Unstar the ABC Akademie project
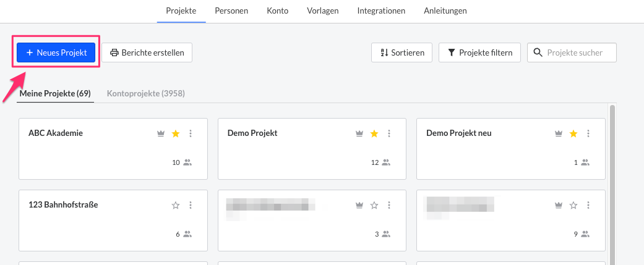644x265 pixels. pos(176,133)
